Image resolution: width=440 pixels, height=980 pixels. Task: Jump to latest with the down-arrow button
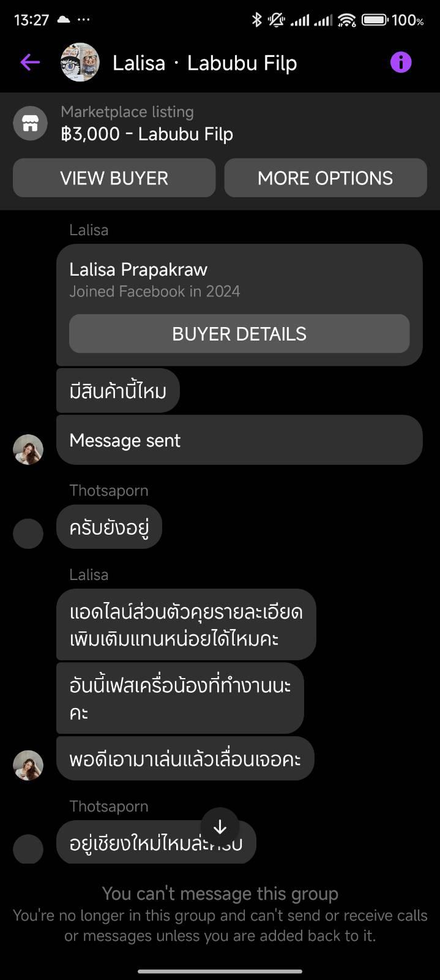click(x=220, y=826)
